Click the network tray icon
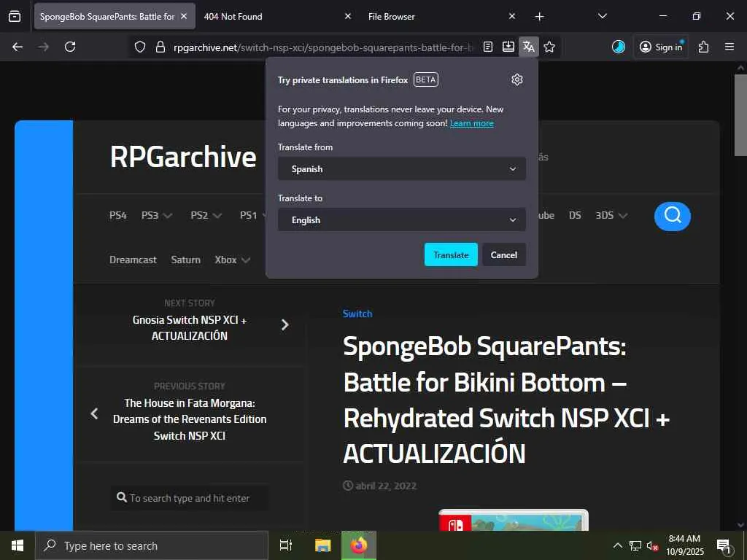The image size is (747, 560). click(x=635, y=545)
